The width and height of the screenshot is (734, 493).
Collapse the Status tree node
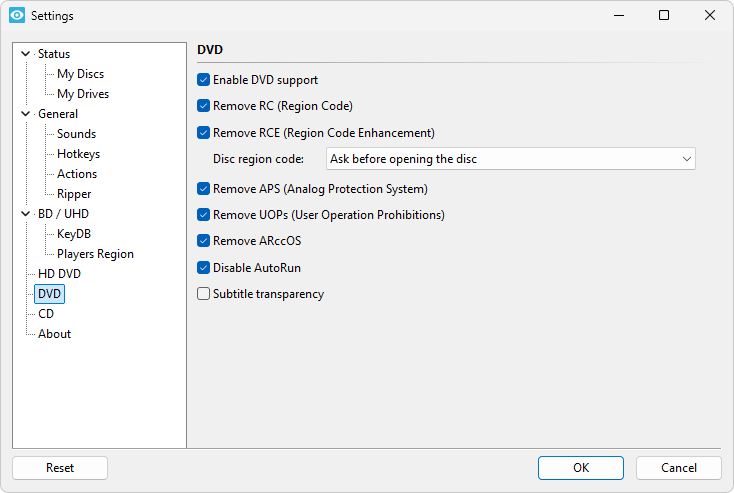click(x=25, y=54)
